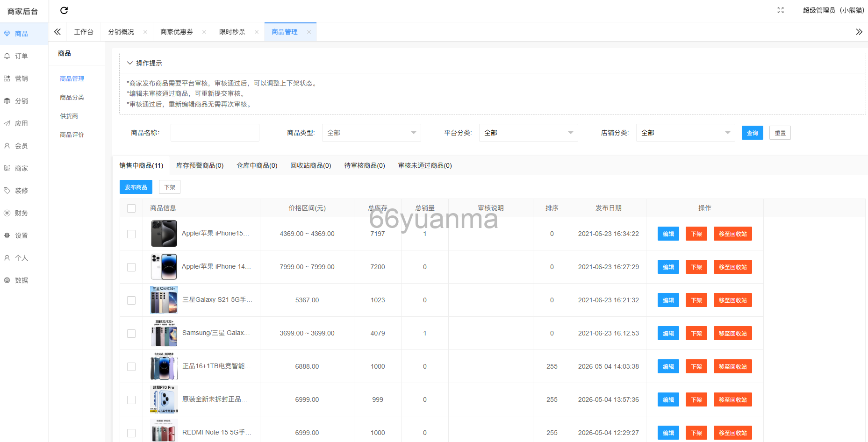Open 商品分类 in the submenu
The image size is (868, 442).
tap(72, 97)
